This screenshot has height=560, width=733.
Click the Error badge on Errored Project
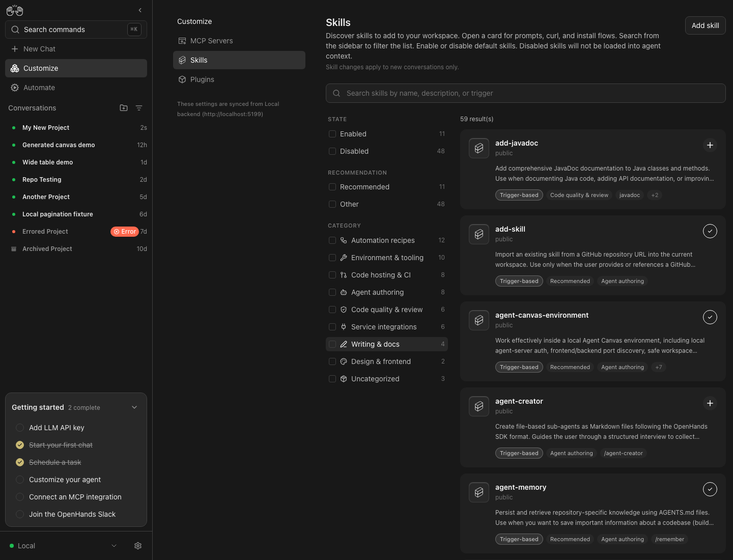[x=125, y=232]
